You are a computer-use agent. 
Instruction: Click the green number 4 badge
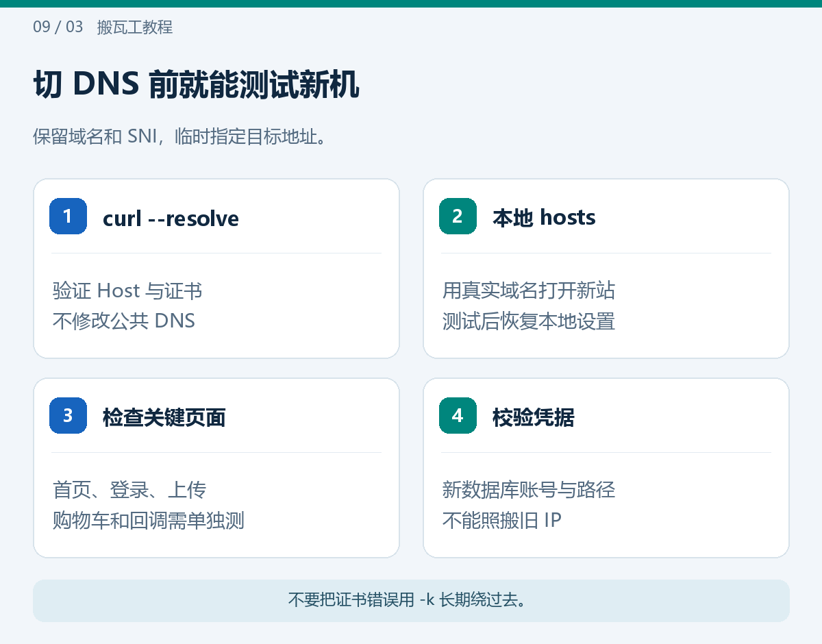(x=458, y=415)
